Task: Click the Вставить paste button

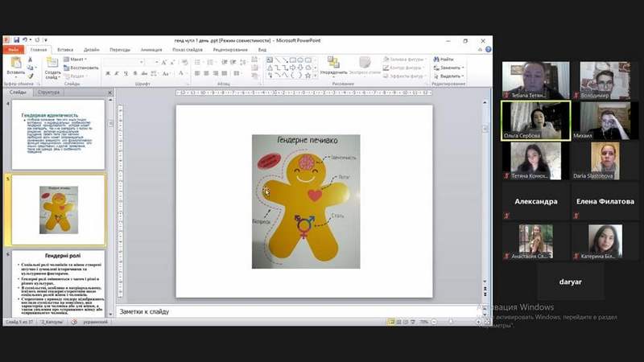Action: coord(15,66)
